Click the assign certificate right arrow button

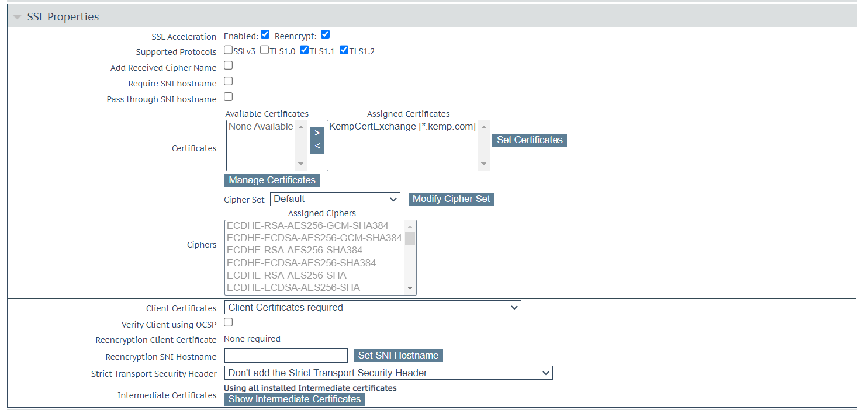[317, 134]
